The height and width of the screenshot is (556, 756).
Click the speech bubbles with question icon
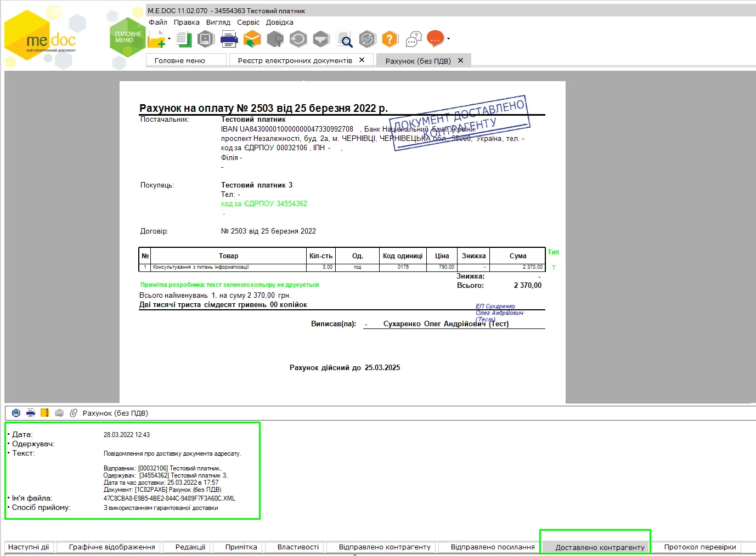[414, 39]
